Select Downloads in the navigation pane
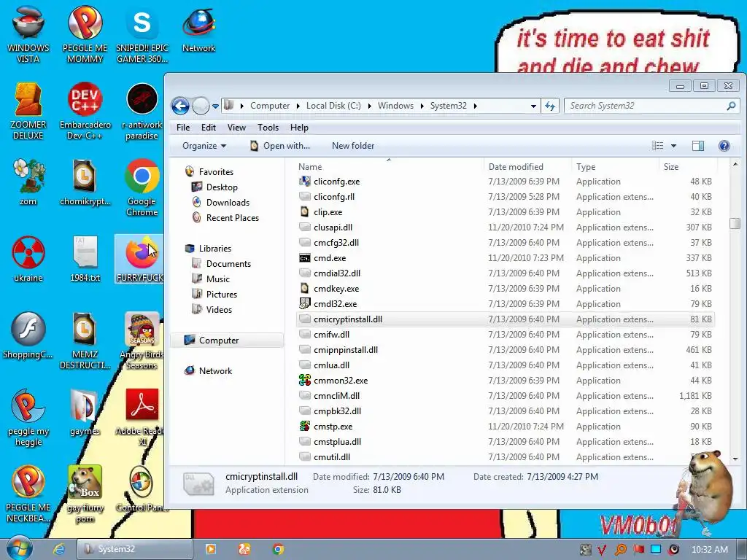 pos(221,203)
